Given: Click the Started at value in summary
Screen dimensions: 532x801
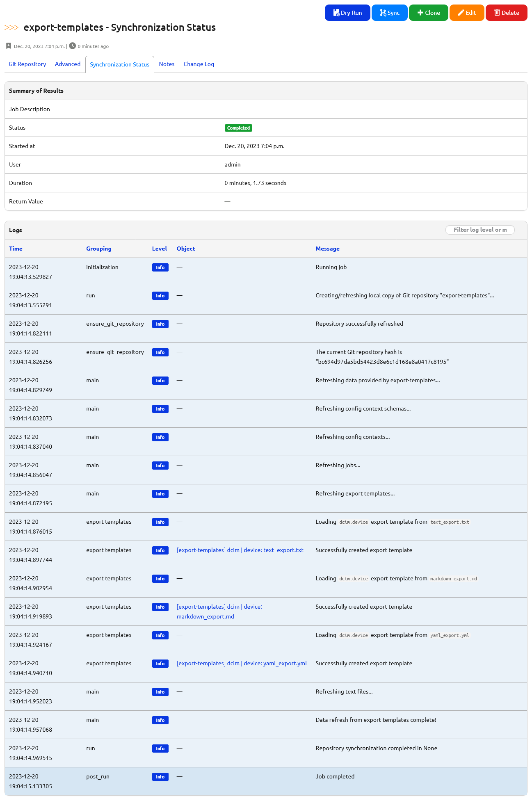Looking at the screenshot, I should point(255,146).
